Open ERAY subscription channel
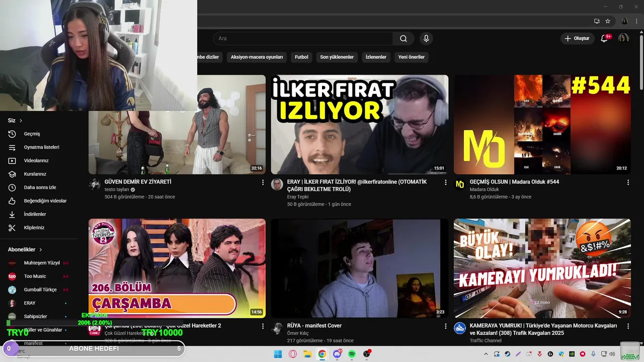The width and height of the screenshot is (644, 362). [39, 303]
